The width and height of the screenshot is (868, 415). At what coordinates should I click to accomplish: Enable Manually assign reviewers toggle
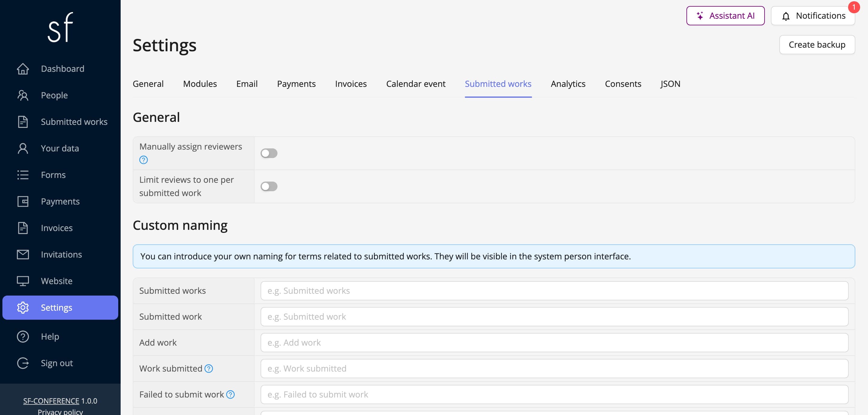(269, 153)
